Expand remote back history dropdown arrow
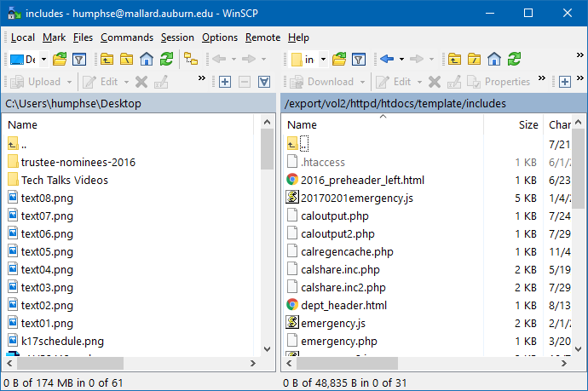The image size is (588, 391). point(401,60)
